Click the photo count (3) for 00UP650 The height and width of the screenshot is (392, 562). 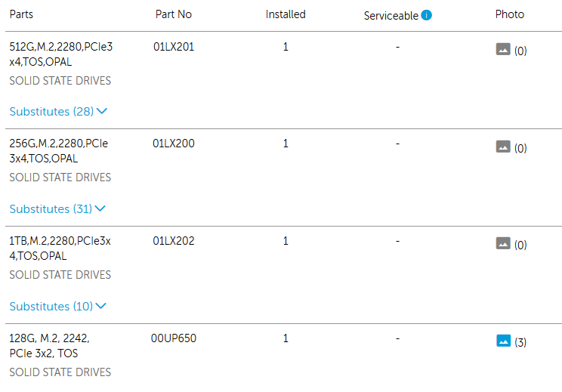[x=520, y=342]
